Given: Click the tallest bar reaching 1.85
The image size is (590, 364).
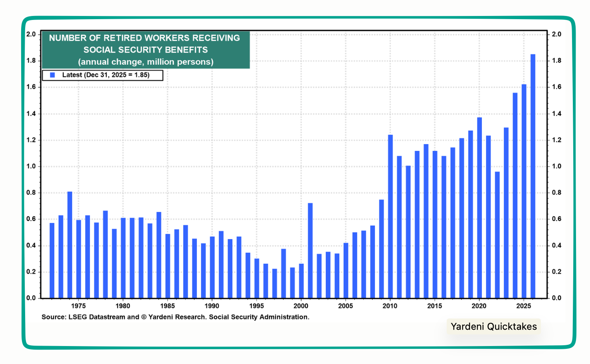Looking at the screenshot, I should coord(533,176).
